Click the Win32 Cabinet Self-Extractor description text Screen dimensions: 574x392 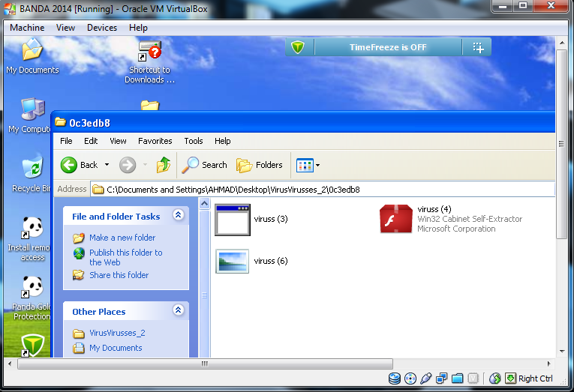click(470, 219)
